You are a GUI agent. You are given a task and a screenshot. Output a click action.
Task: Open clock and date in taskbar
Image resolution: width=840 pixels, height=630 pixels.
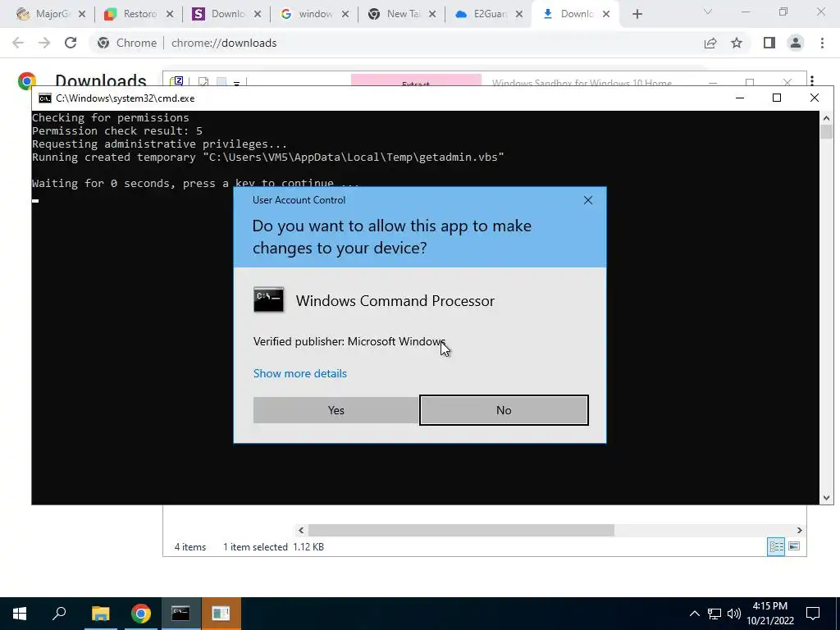[x=769, y=614]
